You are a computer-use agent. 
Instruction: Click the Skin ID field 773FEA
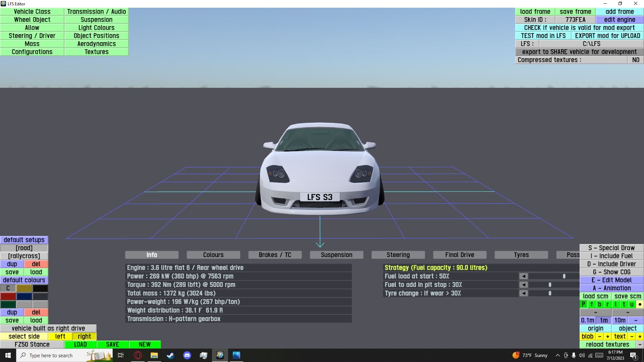[x=575, y=20]
